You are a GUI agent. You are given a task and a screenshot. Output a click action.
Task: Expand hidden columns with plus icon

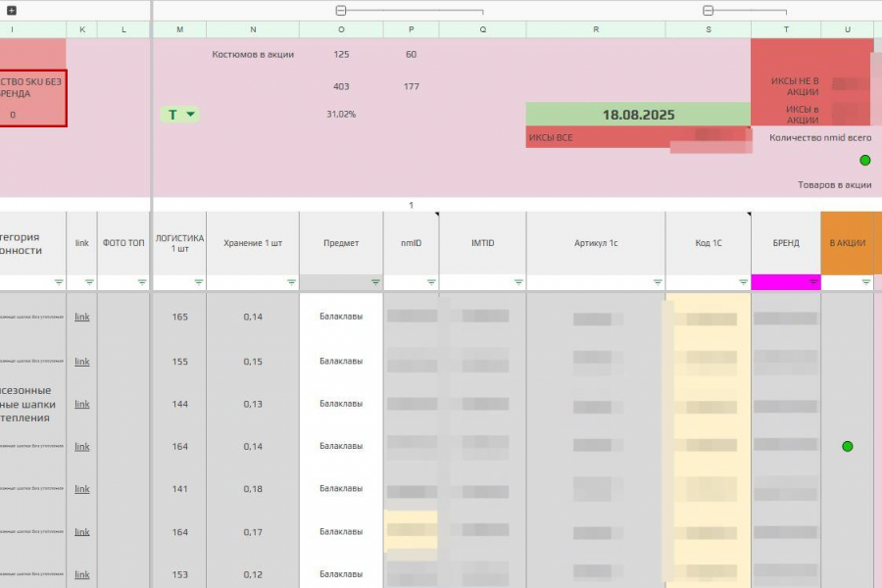(x=11, y=10)
